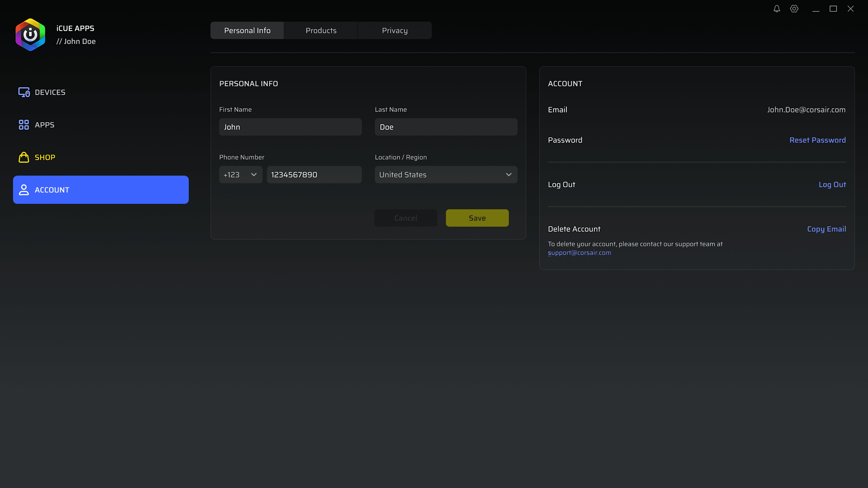
Task: Expand the +123 country code dropdown
Action: (241, 175)
